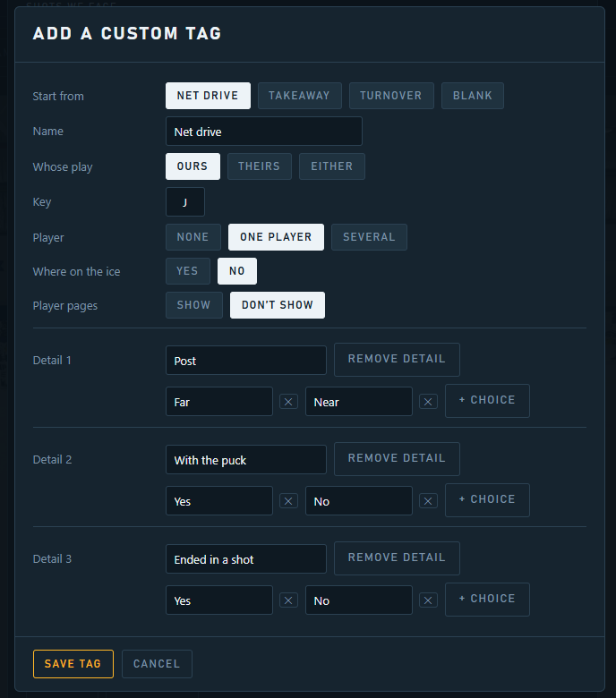
Task: Add a choice to Detail 2
Action: (x=487, y=500)
